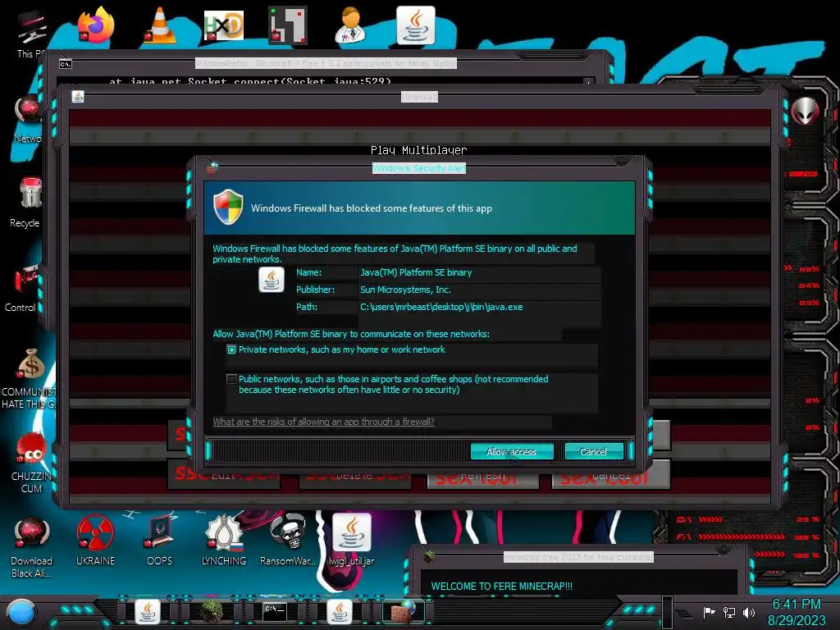Click the Allow access button

point(512,452)
